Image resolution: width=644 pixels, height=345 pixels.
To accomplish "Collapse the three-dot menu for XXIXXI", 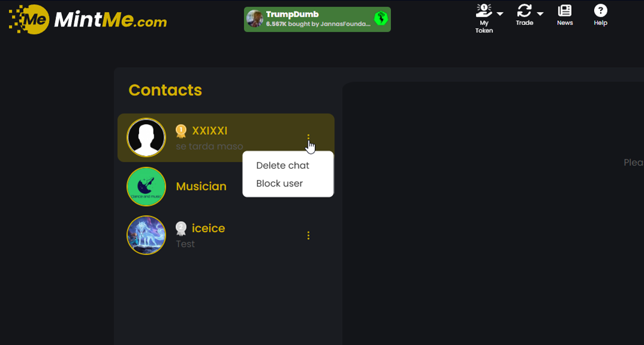I will [308, 138].
